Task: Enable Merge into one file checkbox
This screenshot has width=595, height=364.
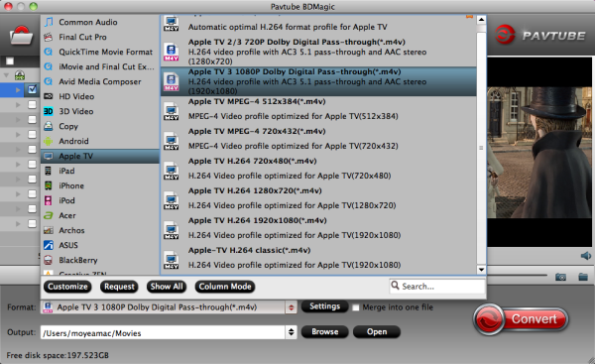Action: [356, 307]
